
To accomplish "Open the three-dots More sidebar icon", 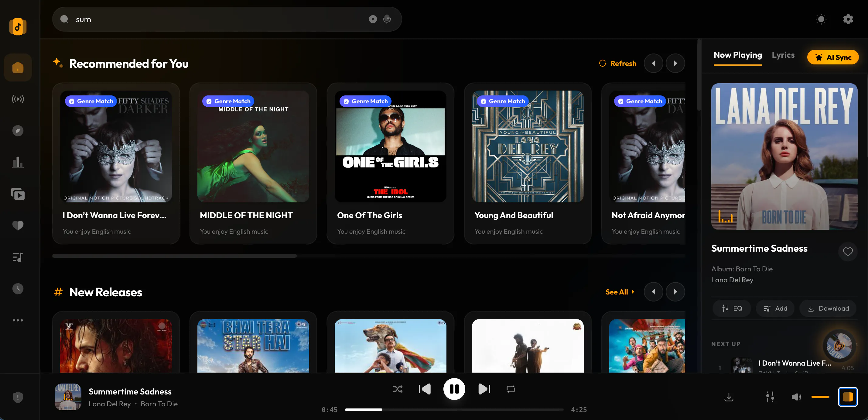I will tap(18, 320).
